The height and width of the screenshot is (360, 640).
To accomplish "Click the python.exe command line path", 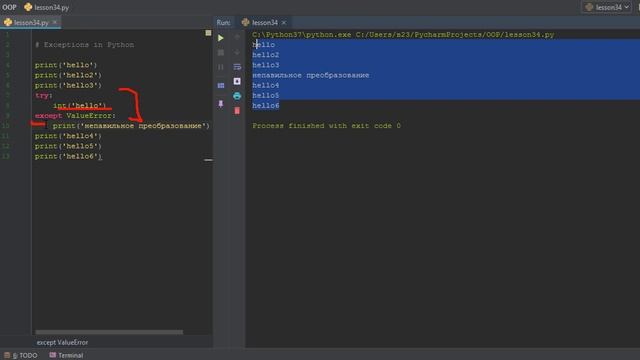I will click(403, 35).
